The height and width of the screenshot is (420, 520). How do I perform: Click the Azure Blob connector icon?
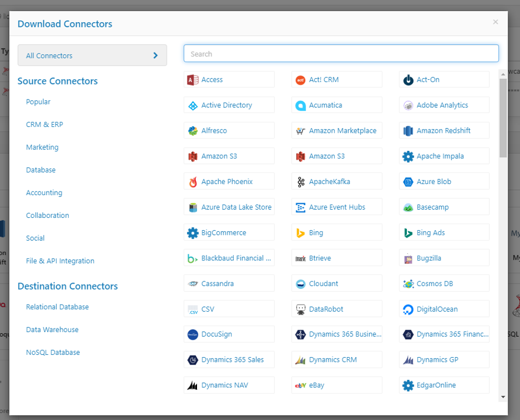tap(408, 182)
